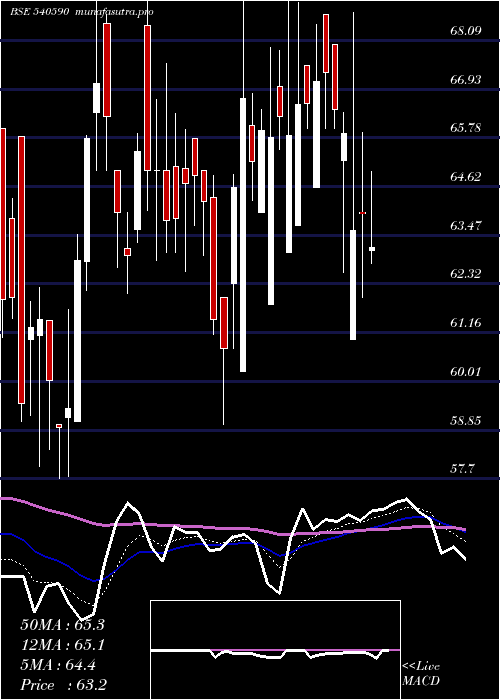Open the Live MACD inset chart
The image size is (500, 700).
tap(275, 650)
